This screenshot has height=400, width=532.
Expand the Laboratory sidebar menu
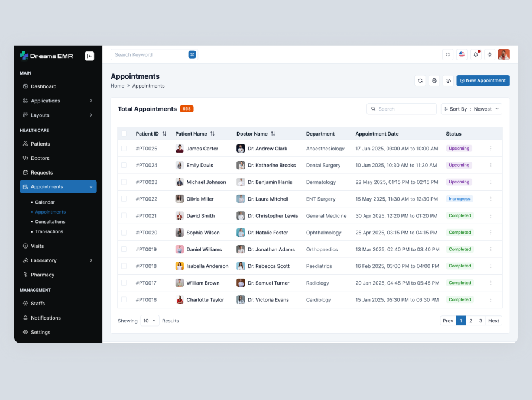58,260
